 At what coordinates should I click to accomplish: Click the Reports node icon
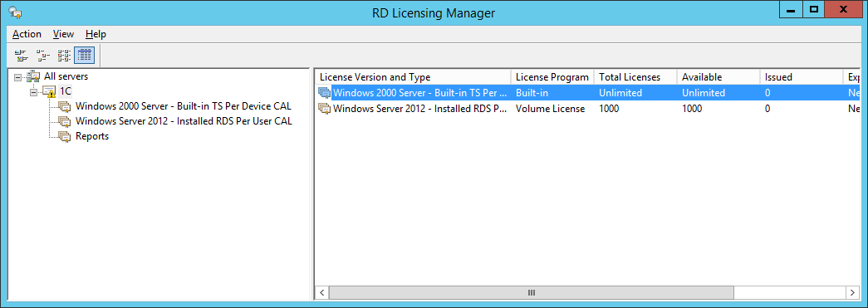point(65,137)
